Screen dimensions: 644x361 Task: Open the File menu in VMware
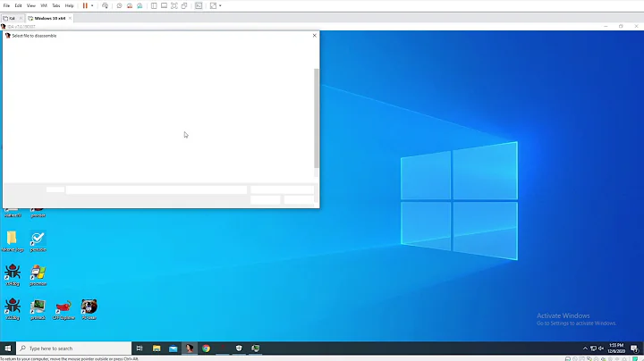(6, 5)
